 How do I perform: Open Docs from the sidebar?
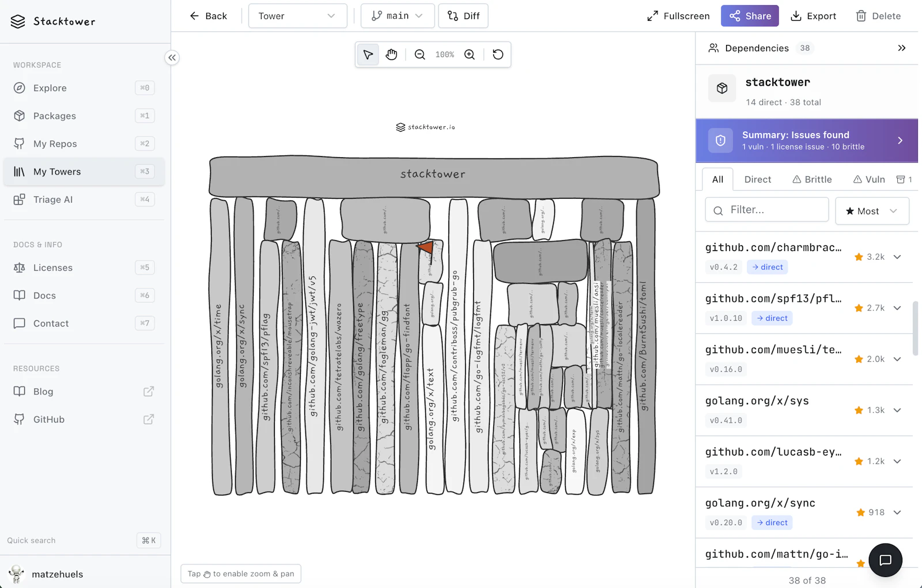84,295
